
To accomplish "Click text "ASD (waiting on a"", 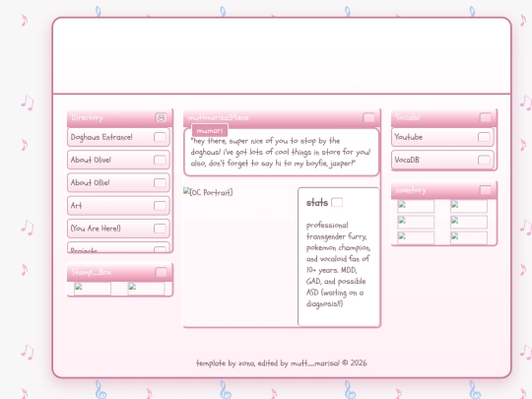I will 335,293.
